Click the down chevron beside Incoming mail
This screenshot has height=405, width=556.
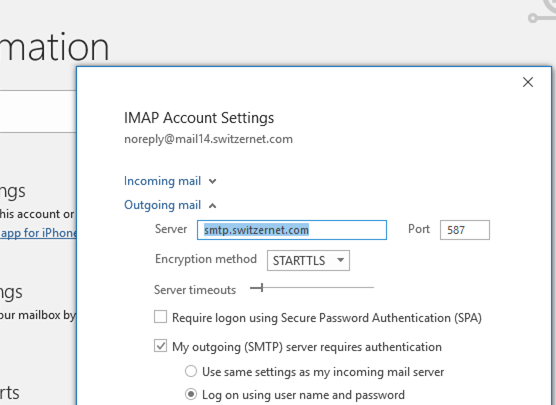click(212, 182)
